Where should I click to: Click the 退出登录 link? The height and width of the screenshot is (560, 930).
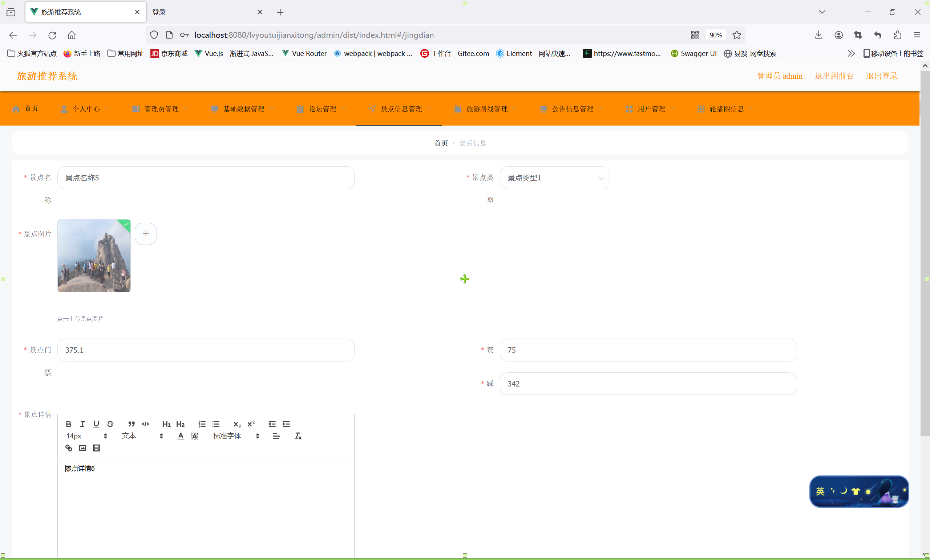881,76
